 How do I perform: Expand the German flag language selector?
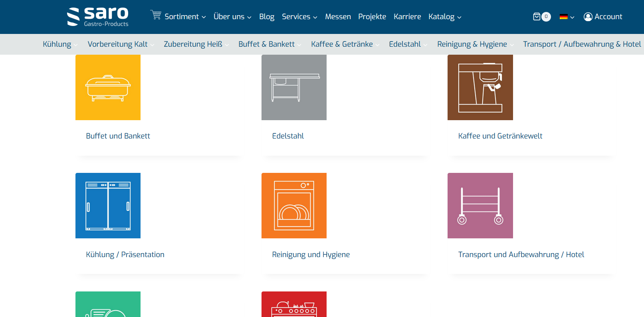point(567,17)
